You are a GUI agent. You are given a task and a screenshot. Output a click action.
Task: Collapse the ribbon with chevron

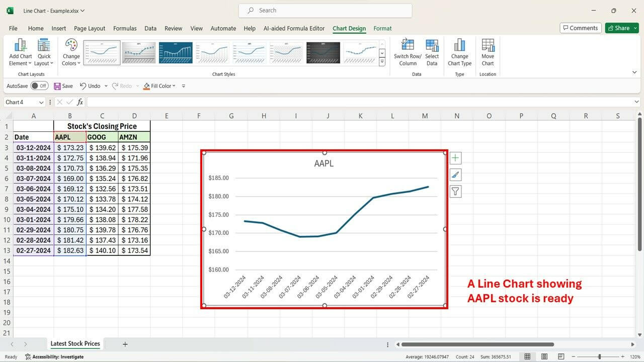click(634, 73)
